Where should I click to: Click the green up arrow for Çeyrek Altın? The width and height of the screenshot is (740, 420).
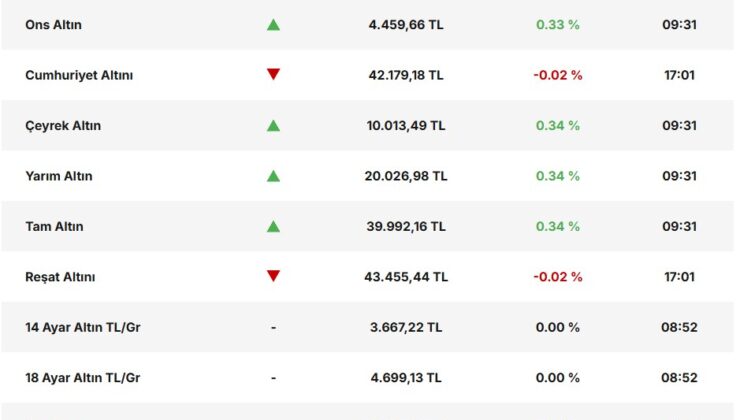pos(273,126)
